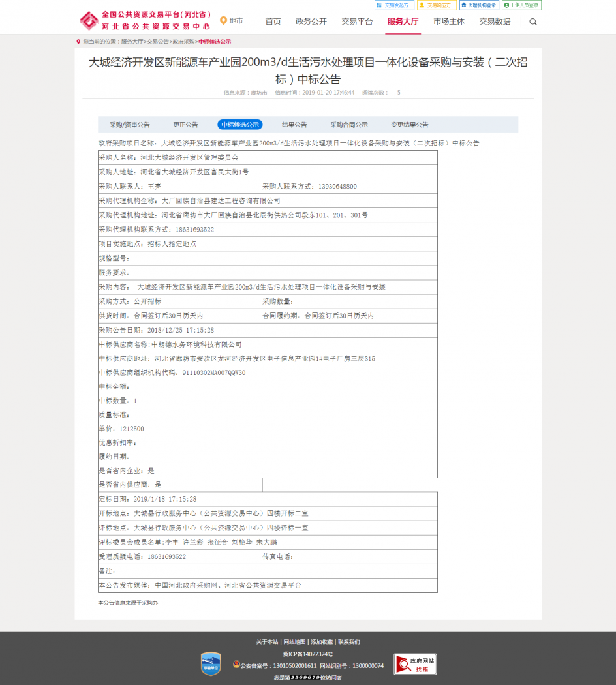Click 网站地图 footer link
616x685 pixels.
point(294,642)
